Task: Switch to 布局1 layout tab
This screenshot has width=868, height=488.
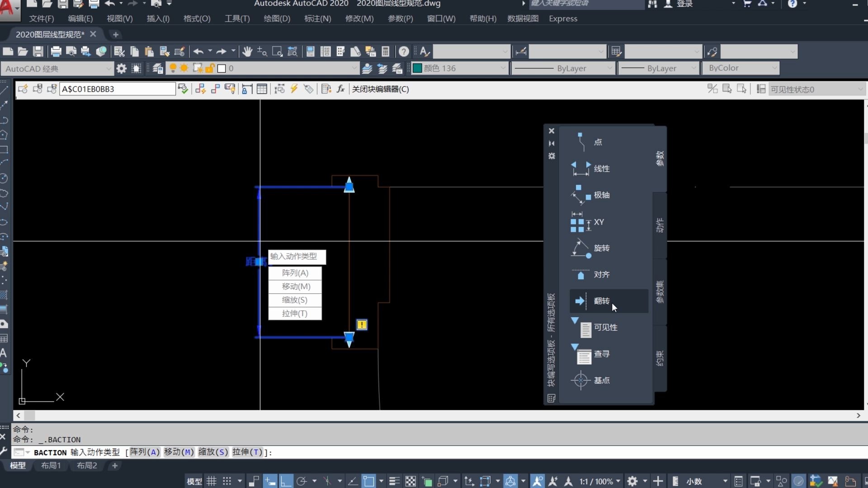Action: click(51, 465)
